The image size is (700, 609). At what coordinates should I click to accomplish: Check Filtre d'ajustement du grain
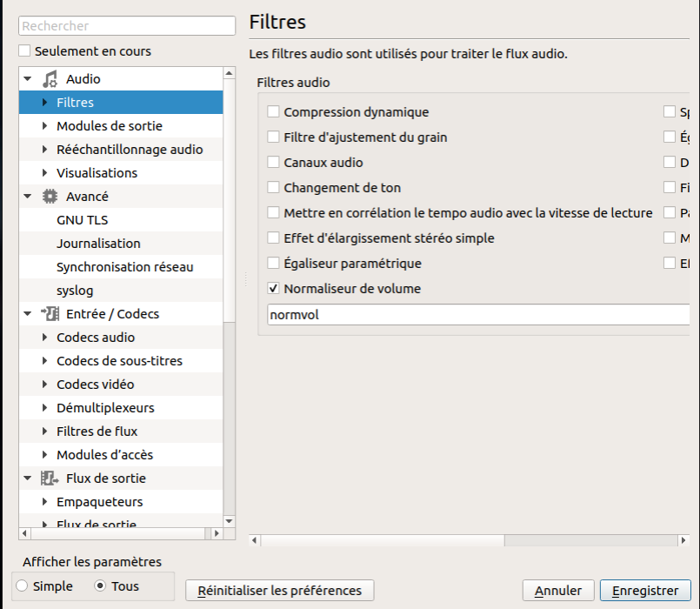point(273,137)
